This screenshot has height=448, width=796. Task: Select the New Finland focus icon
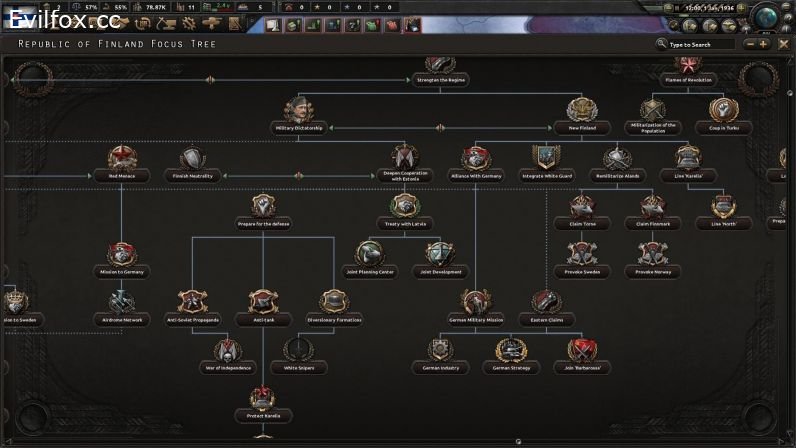click(x=582, y=111)
